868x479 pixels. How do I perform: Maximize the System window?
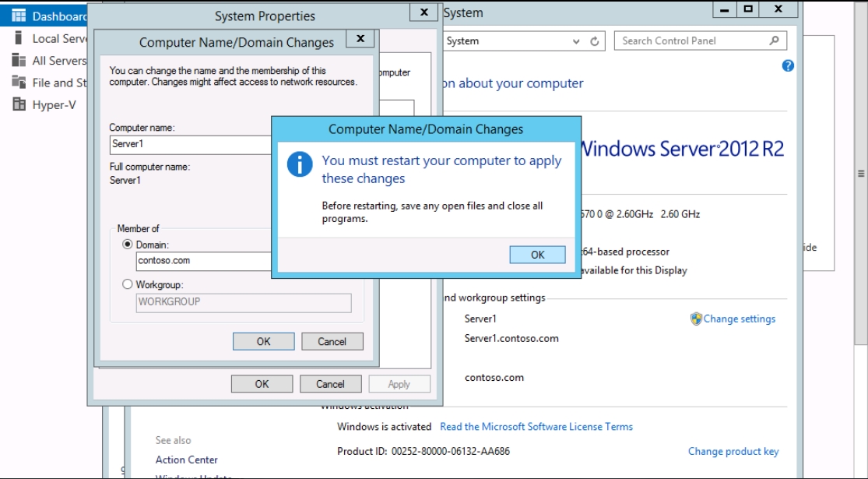[748, 9]
